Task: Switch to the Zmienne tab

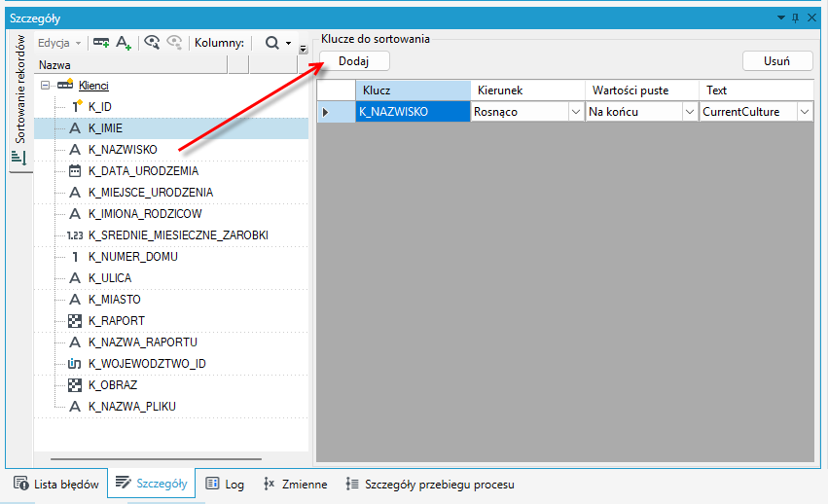Action: (295, 484)
